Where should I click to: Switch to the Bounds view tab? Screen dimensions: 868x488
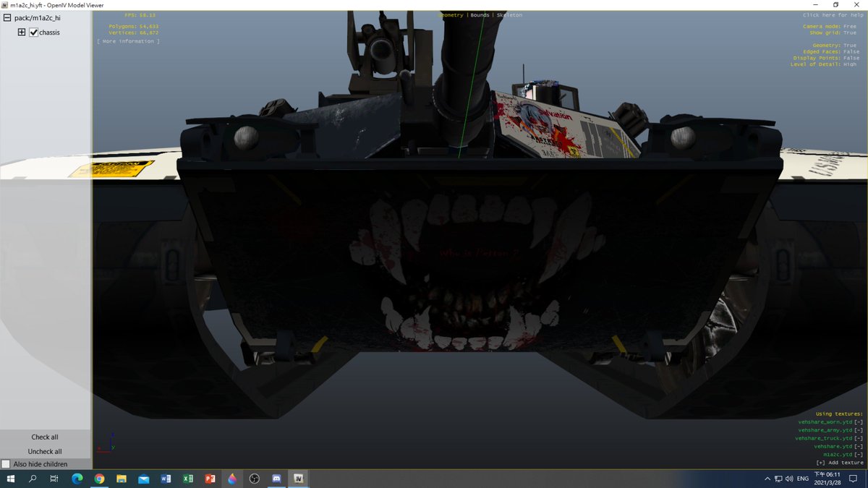tap(480, 15)
